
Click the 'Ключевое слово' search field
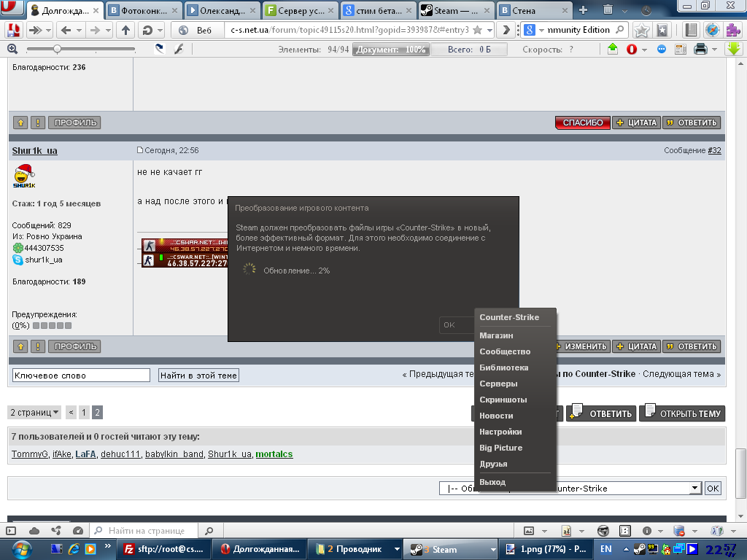pos(81,376)
